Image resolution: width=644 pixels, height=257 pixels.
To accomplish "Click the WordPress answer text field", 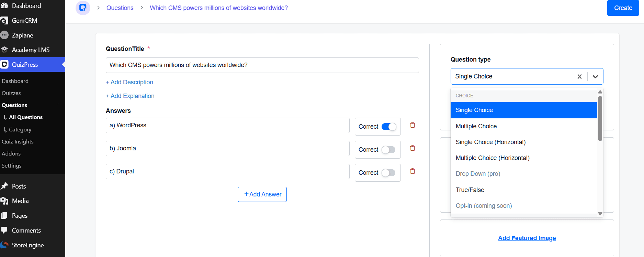I will tap(228, 125).
